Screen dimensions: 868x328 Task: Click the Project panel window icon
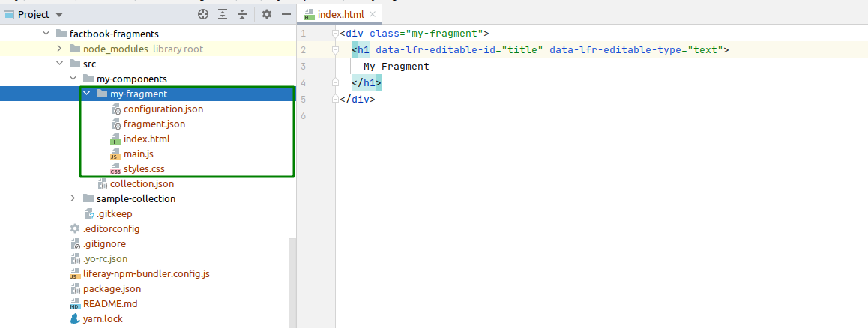tap(9, 14)
